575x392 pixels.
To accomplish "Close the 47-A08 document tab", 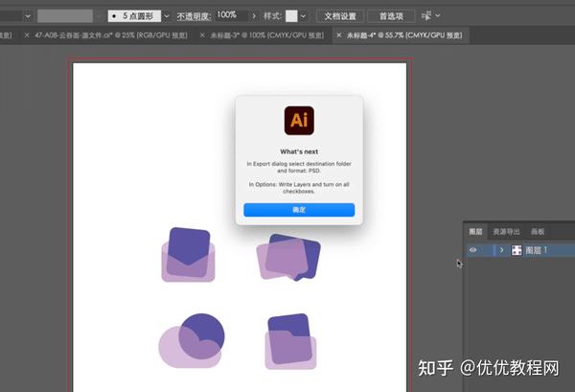I will point(27,35).
